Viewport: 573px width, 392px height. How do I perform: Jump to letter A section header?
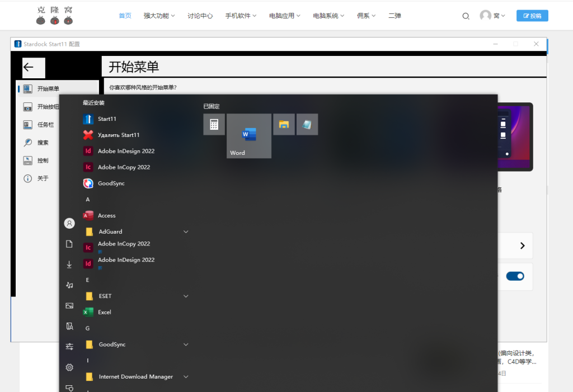coord(88,200)
